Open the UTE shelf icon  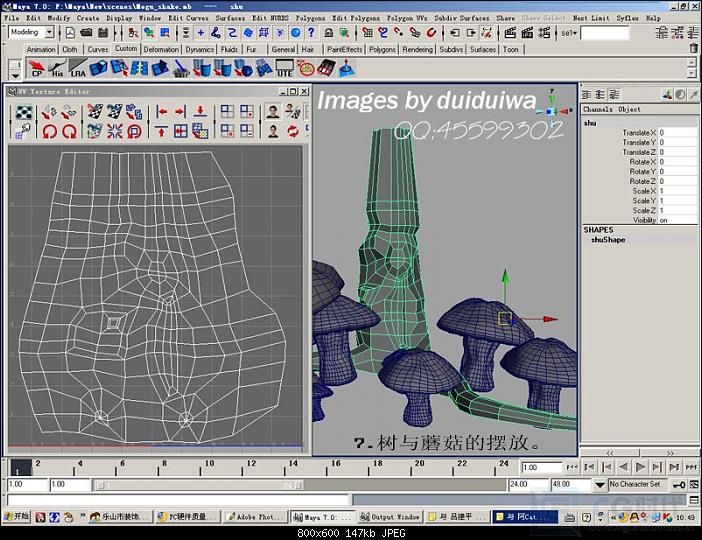tap(284, 68)
